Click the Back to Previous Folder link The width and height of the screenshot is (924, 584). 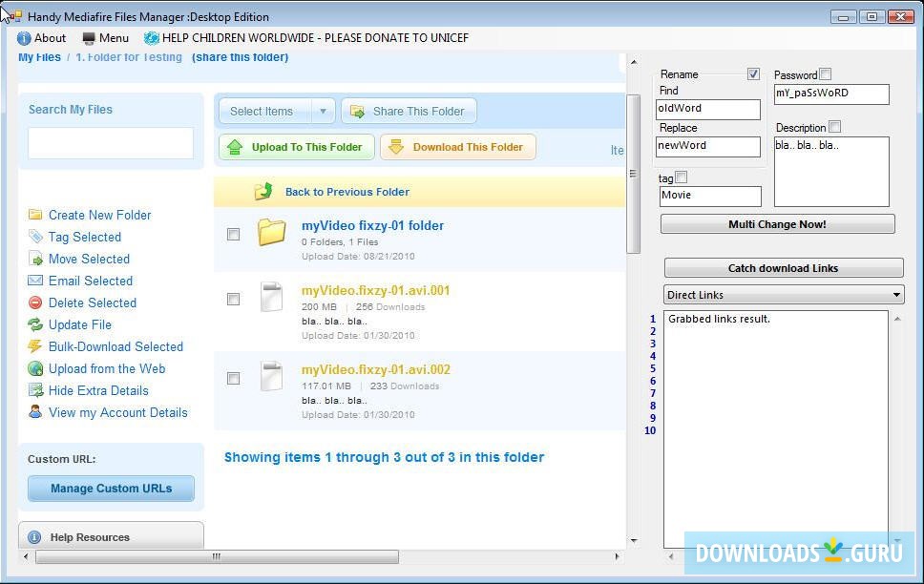coord(347,192)
